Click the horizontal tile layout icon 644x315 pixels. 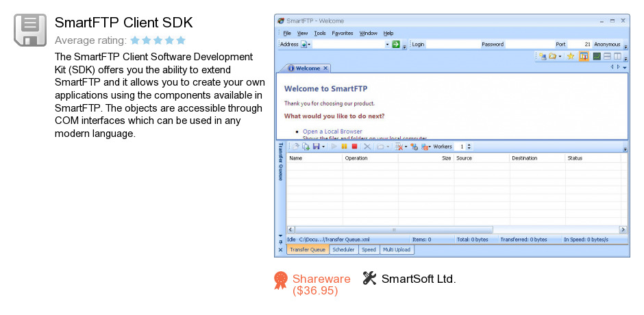(607, 57)
